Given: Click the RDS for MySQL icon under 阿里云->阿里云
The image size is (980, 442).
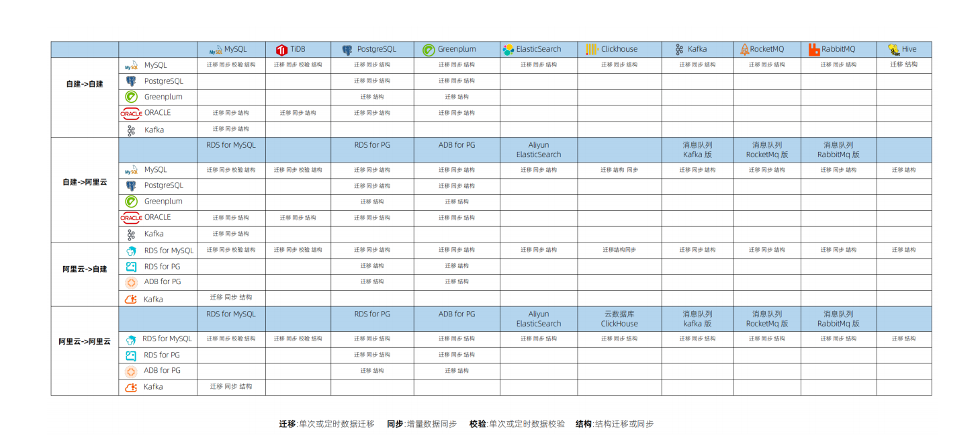Looking at the screenshot, I should (131, 340).
